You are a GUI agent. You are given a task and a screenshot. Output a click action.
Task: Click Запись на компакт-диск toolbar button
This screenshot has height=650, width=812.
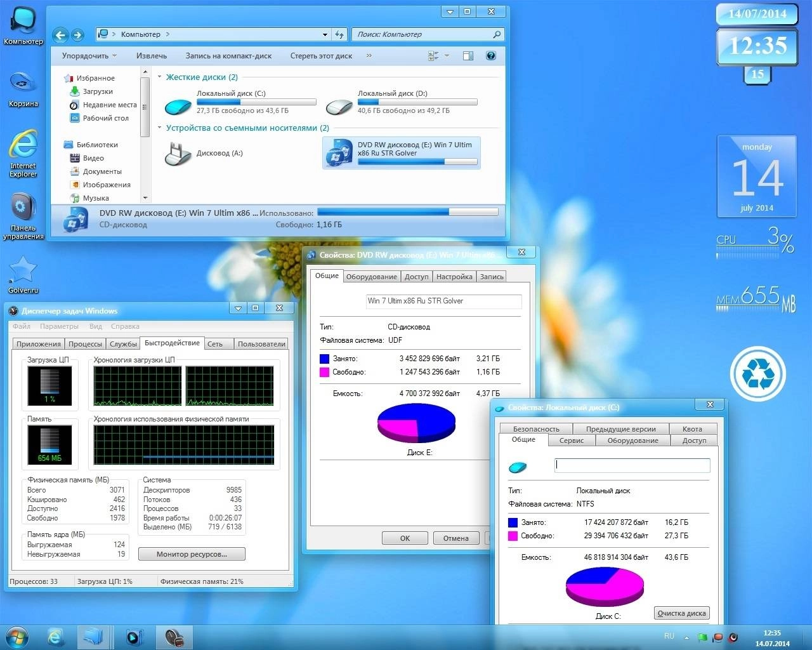tap(228, 56)
